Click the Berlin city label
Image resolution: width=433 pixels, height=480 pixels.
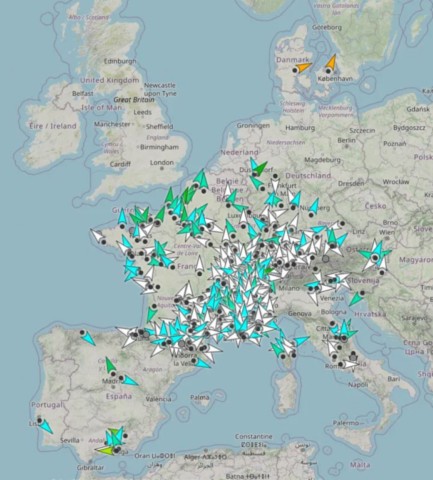(346, 140)
